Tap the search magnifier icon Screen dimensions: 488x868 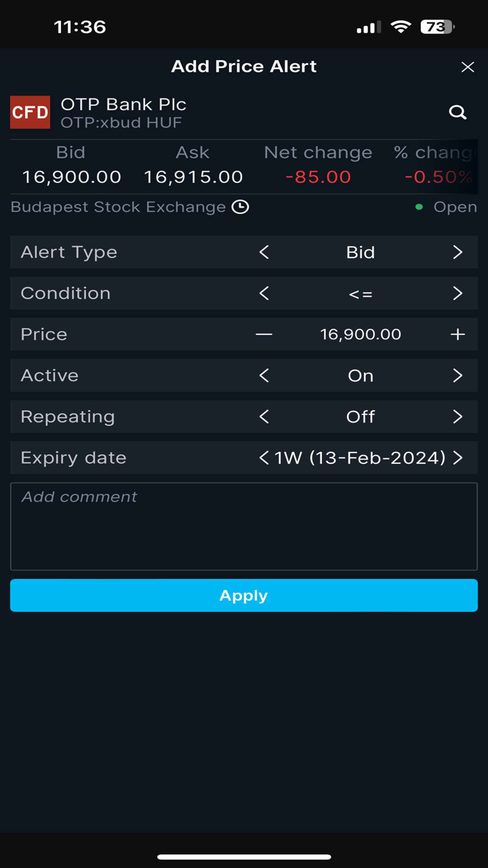pyautogui.click(x=458, y=113)
